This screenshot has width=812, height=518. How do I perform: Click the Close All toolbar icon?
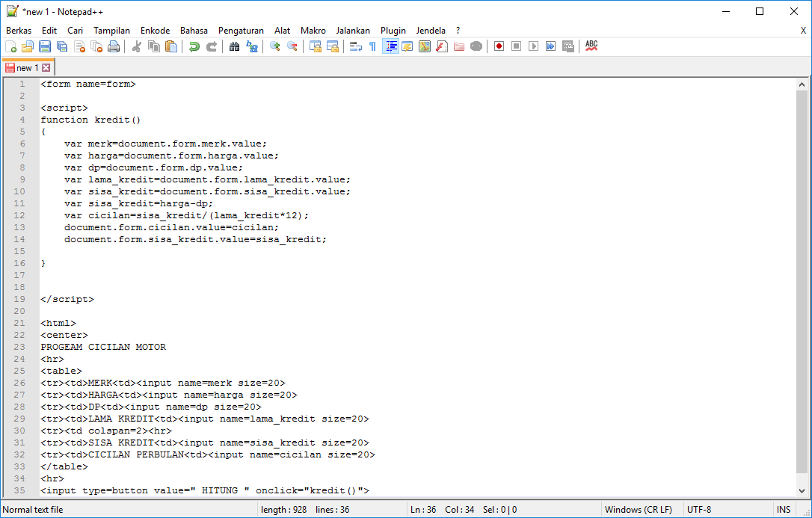tap(96, 46)
